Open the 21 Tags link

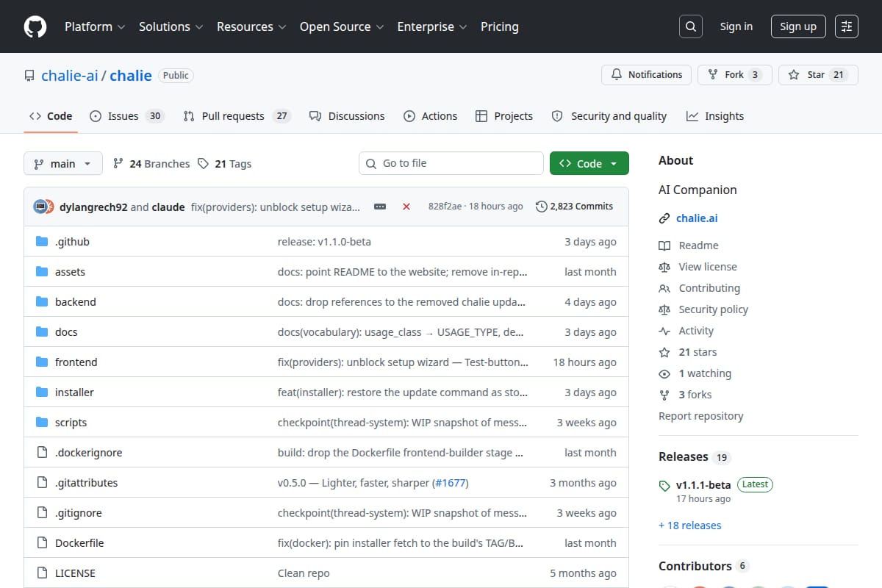[224, 164]
